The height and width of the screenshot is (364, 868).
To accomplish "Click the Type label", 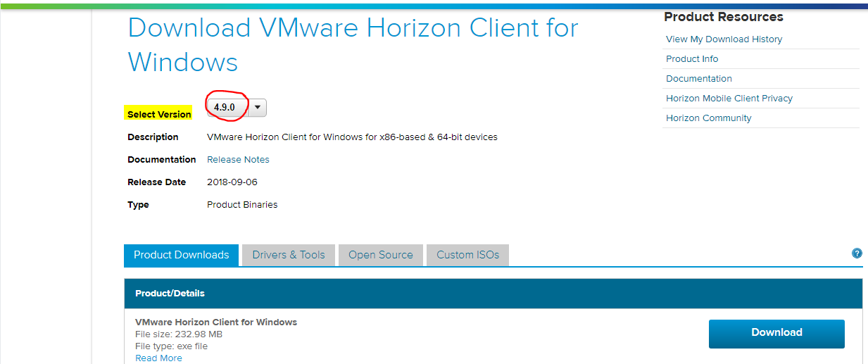I will (x=138, y=205).
